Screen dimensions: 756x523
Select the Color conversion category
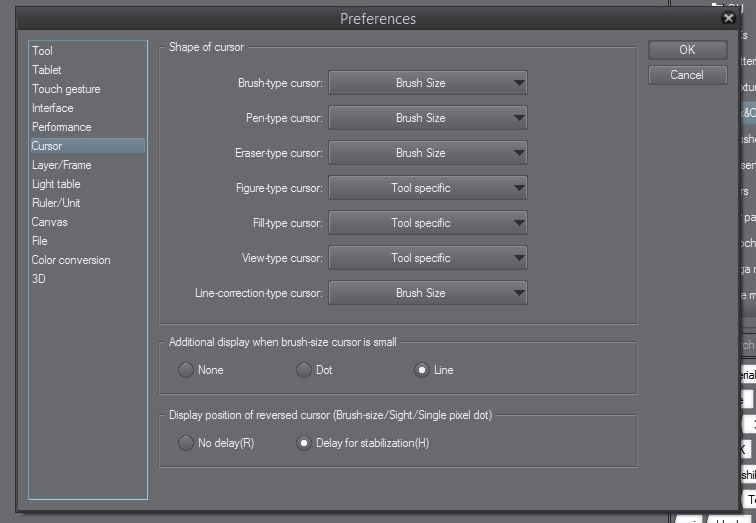[x=71, y=260]
